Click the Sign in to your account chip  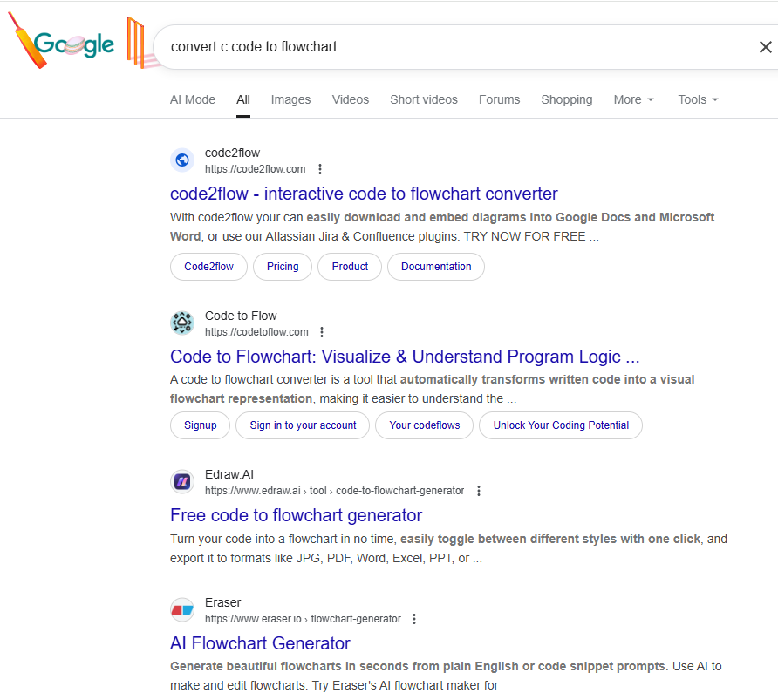tap(302, 425)
